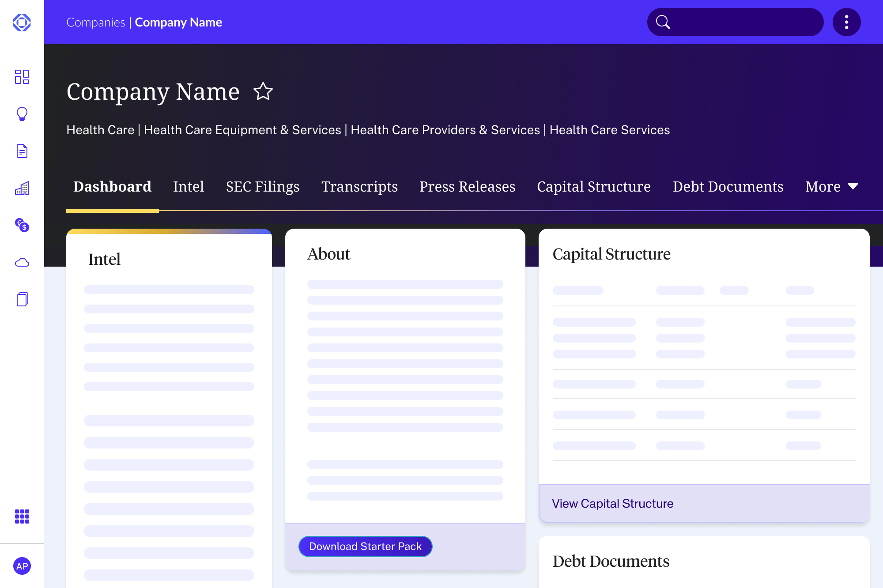This screenshot has width=883, height=588.
Task: Click the Companies breadcrumb link
Action: click(x=96, y=22)
